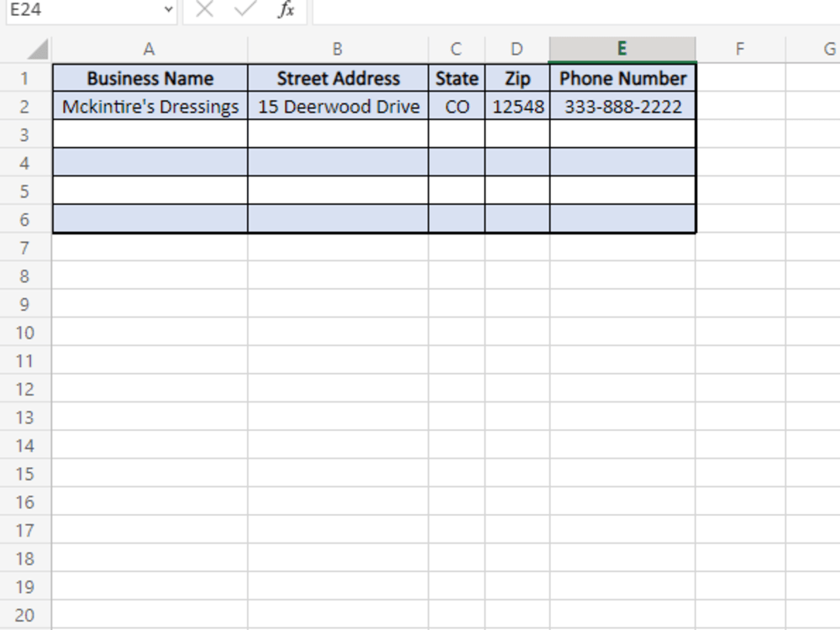This screenshot has height=630, width=840.
Task: Select column A header
Action: (x=150, y=50)
